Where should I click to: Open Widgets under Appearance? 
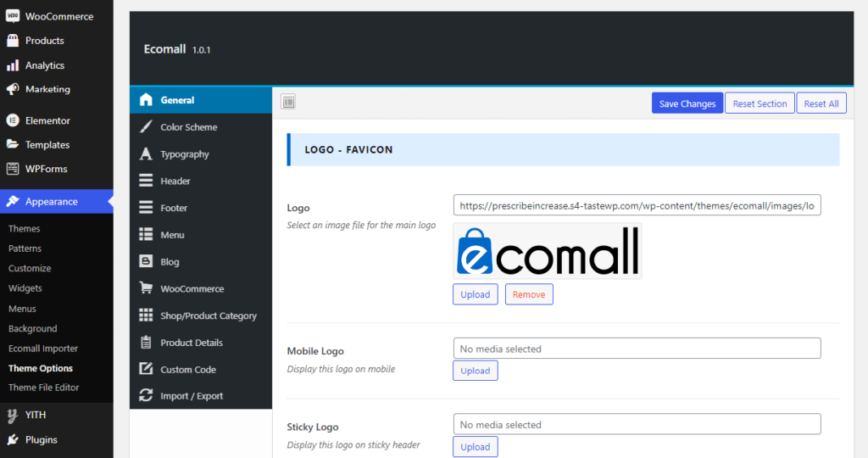(x=25, y=288)
